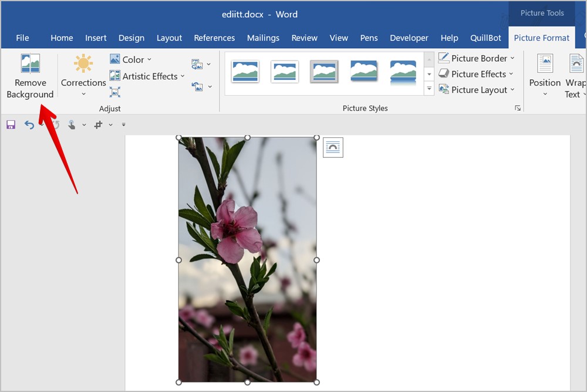Click the Change Picture icon

pos(197,64)
